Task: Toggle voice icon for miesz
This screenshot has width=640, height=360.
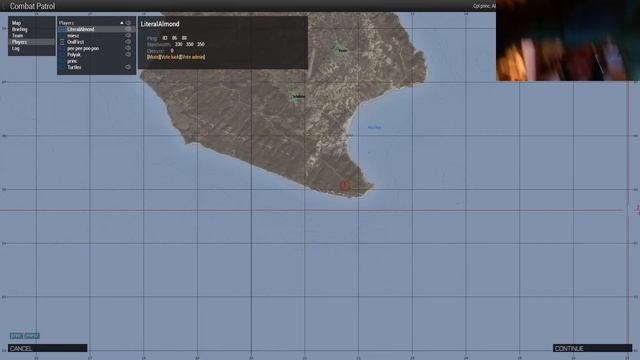Action: coord(128,36)
